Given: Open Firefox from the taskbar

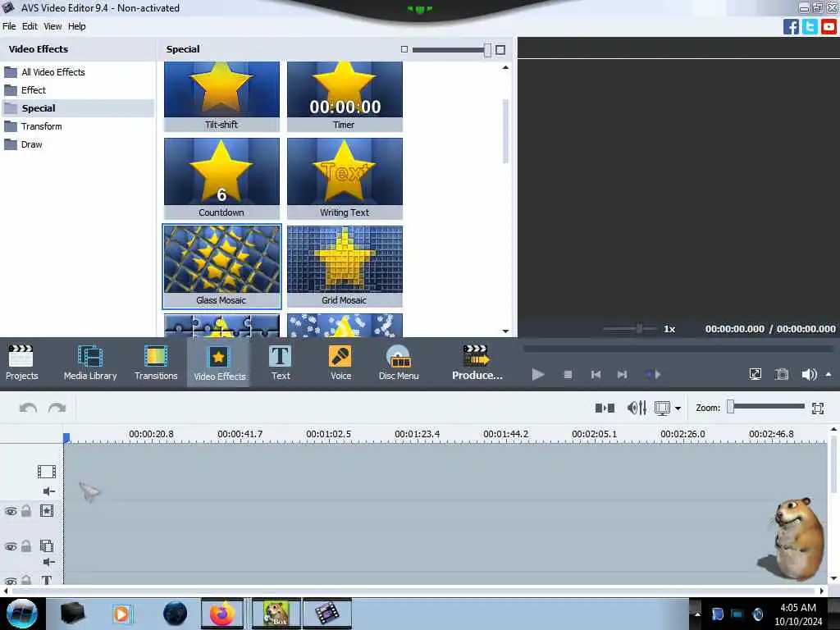Looking at the screenshot, I should pyautogui.click(x=221, y=614).
